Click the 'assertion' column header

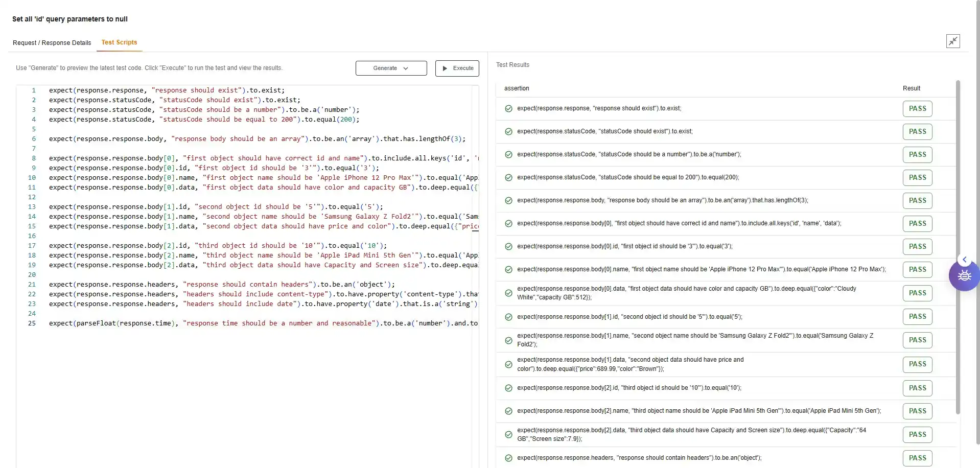click(x=517, y=88)
